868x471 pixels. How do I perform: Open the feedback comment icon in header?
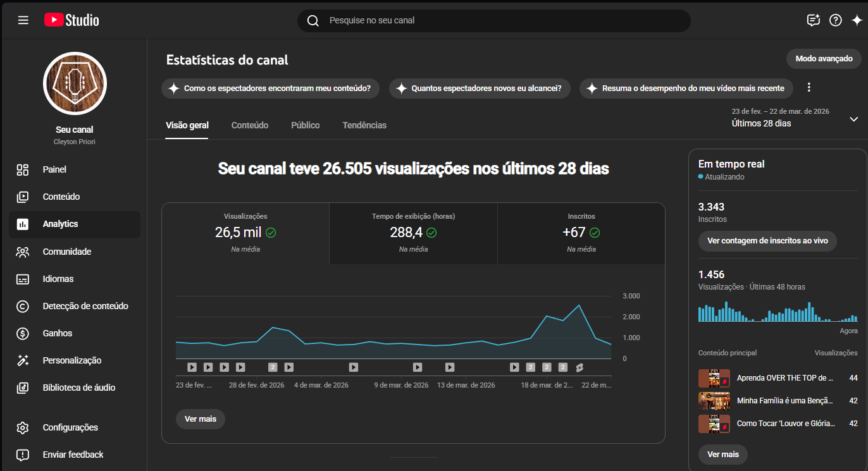click(814, 20)
